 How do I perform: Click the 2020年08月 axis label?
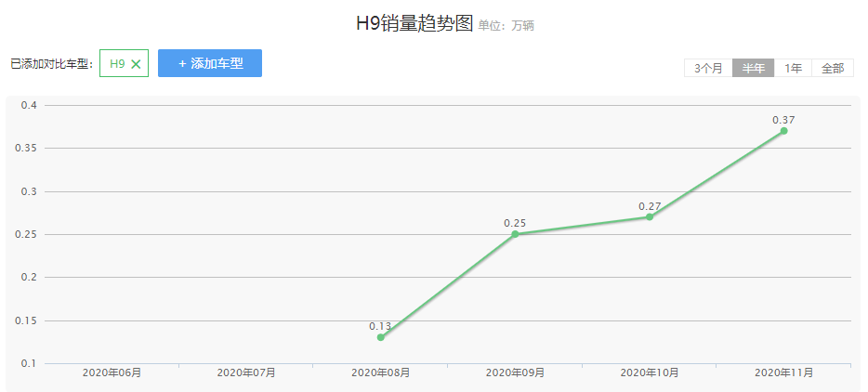pos(381,372)
